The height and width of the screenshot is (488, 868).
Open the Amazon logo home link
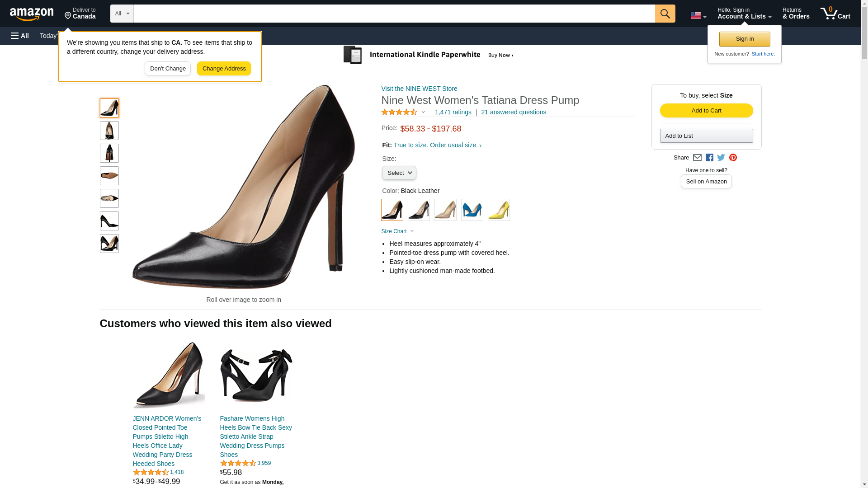click(32, 14)
